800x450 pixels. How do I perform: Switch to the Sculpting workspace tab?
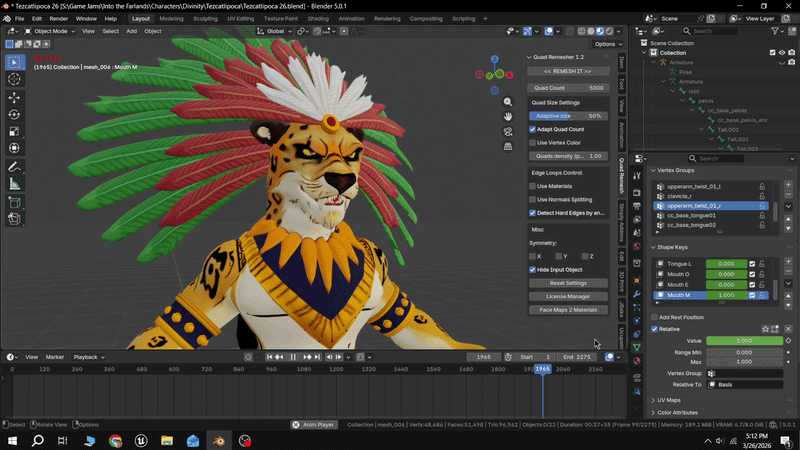pyautogui.click(x=205, y=18)
